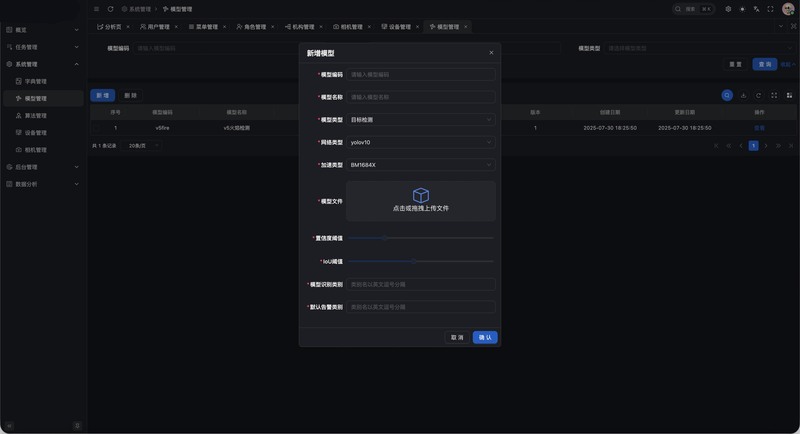
Task: Click the maximize content icon beside tabs
Action: tap(793, 27)
